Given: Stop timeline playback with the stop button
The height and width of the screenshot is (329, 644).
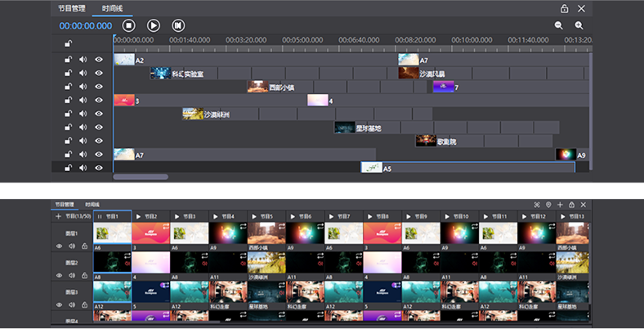Looking at the screenshot, I should [128, 25].
